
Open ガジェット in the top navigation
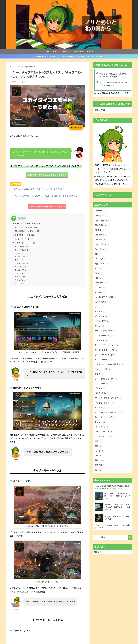pyautogui.click(x=66, y=52)
